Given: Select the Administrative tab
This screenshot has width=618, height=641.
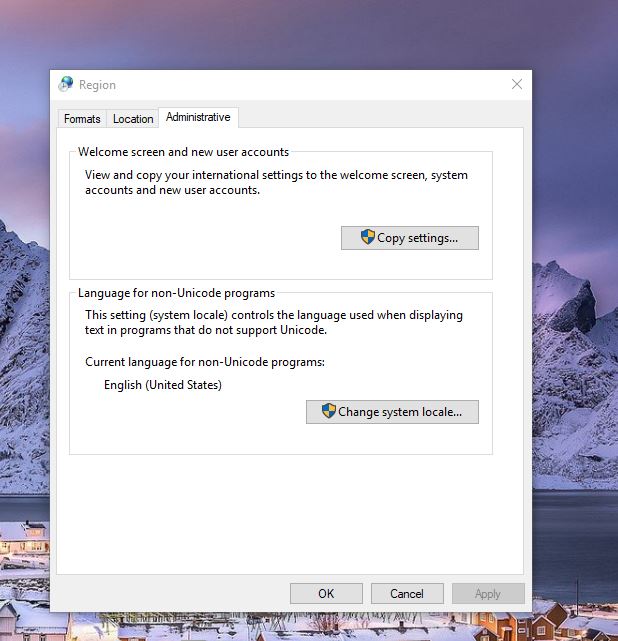Looking at the screenshot, I should [198, 117].
